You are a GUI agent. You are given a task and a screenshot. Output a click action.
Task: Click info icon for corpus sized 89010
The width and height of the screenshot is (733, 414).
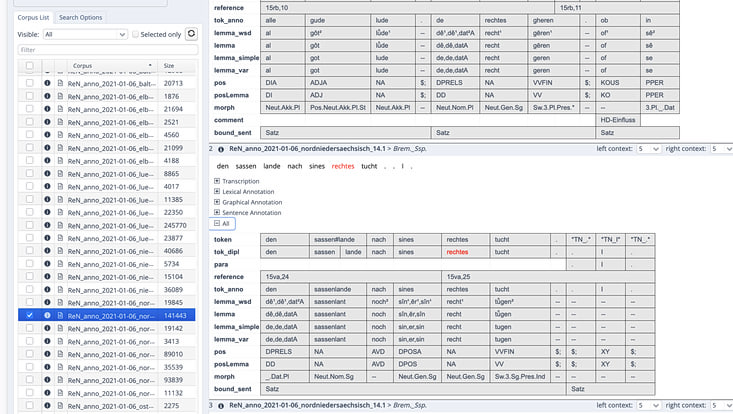(x=47, y=354)
